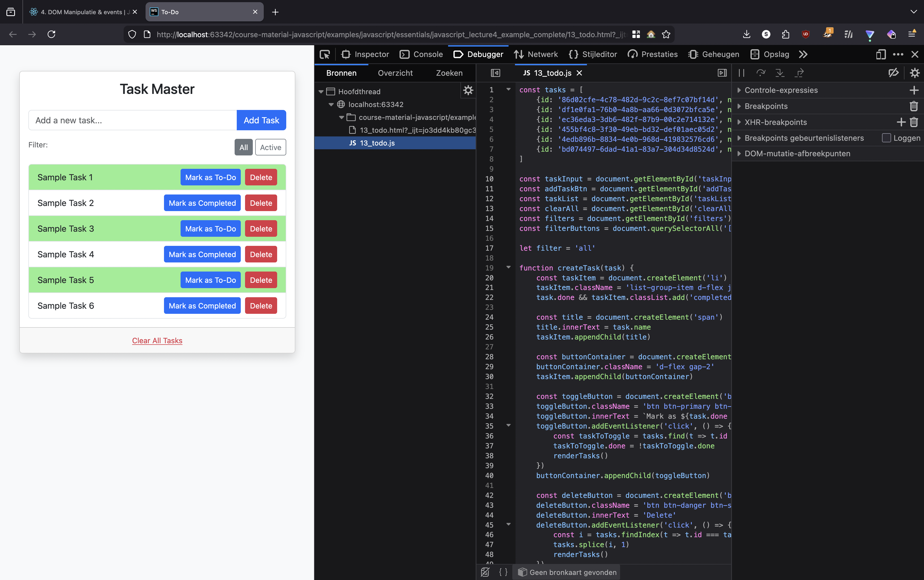Viewport: 924px width, 580px height.
Task: Click the Clear All Tasks link
Action: click(x=157, y=340)
